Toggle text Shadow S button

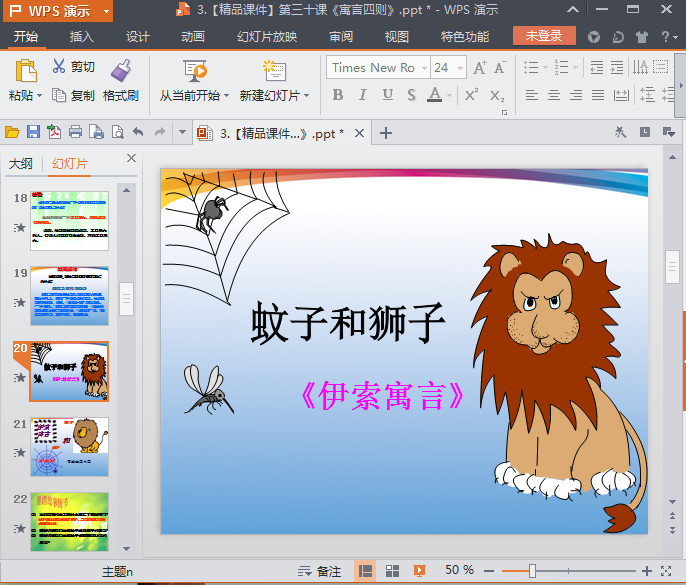click(411, 95)
